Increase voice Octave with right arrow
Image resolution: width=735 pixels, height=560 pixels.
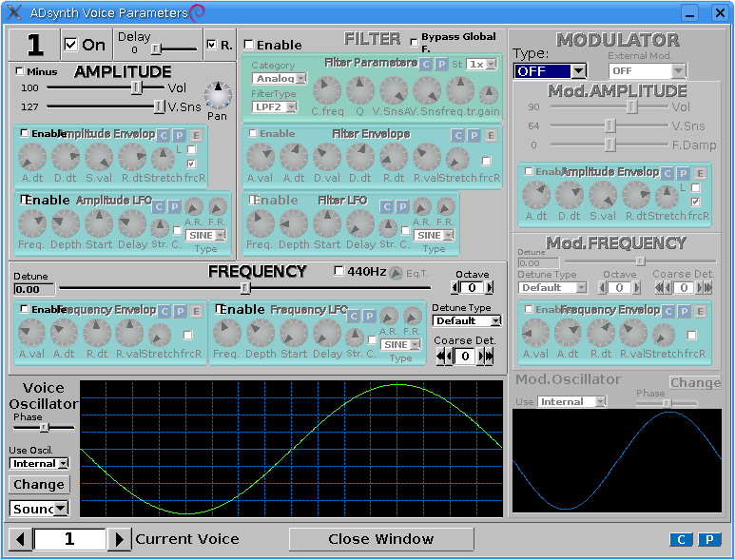(490, 287)
